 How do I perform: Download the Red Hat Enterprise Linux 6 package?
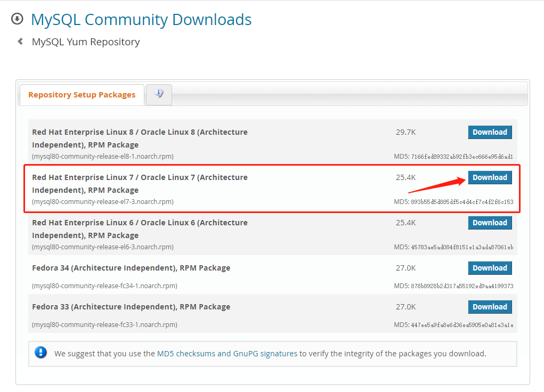[490, 223]
